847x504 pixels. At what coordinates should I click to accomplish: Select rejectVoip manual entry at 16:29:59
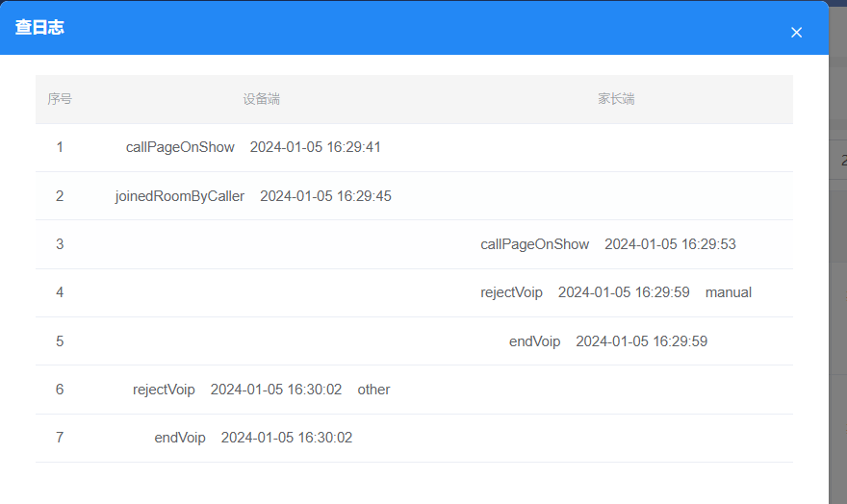click(616, 292)
